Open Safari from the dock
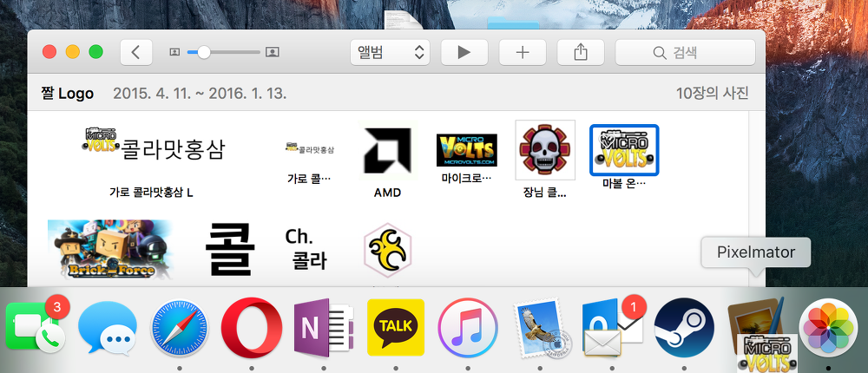 180,329
